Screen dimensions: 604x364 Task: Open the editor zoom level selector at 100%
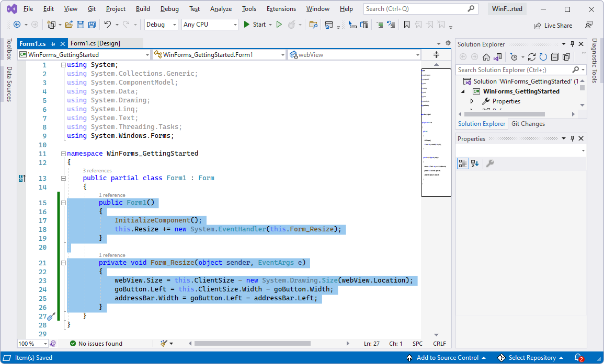[x=32, y=344]
